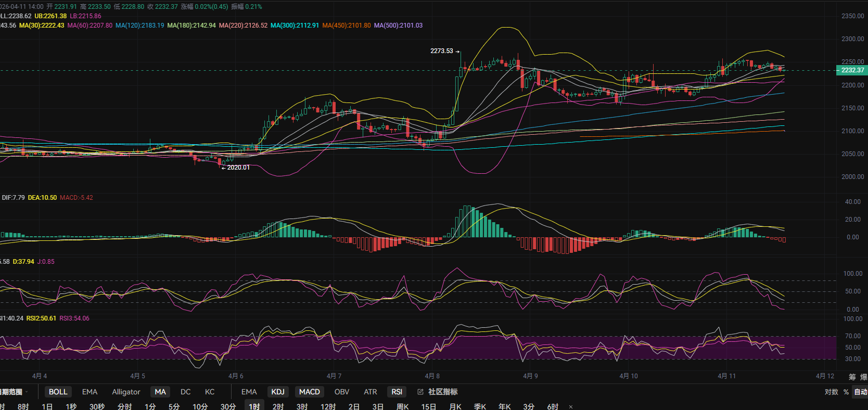
Task: Enable 对数 logarithmic price scale
Action: 831,392
